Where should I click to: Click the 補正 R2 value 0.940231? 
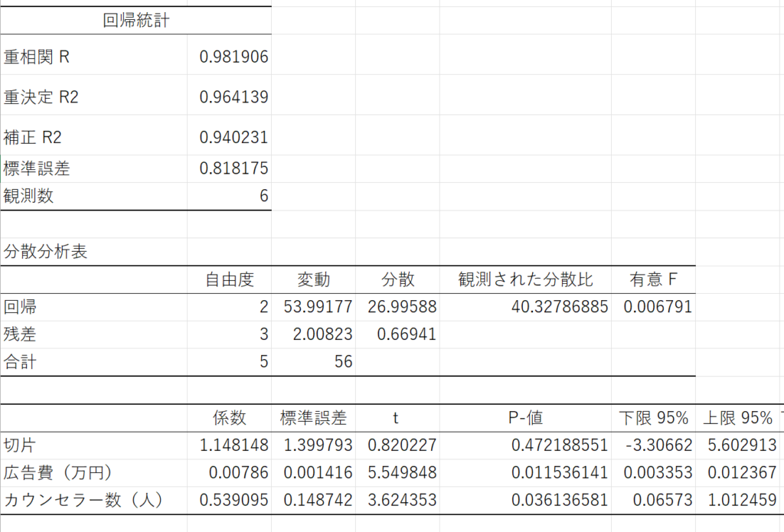[x=233, y=138]
